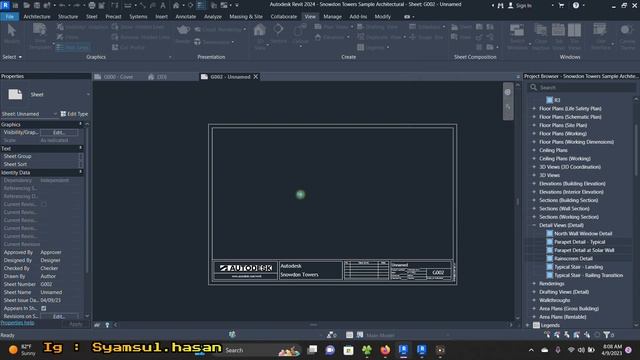Click the Legends icon in Create panel

[x=360, y=47]
